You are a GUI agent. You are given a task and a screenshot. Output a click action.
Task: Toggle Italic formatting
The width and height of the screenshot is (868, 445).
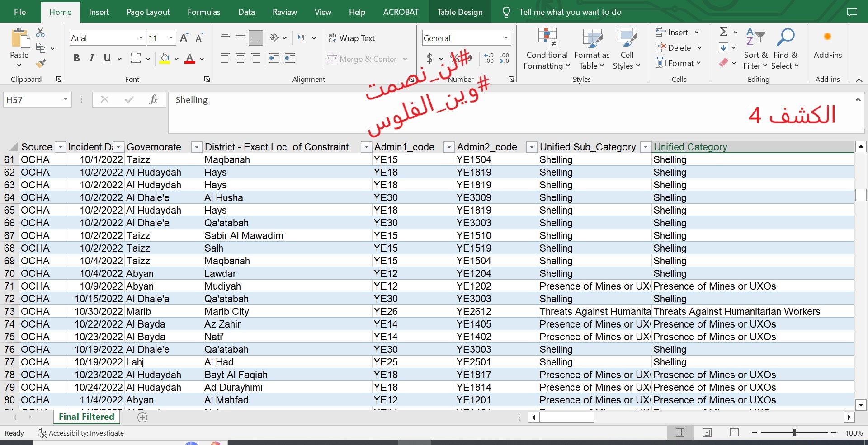pos(92,58)
